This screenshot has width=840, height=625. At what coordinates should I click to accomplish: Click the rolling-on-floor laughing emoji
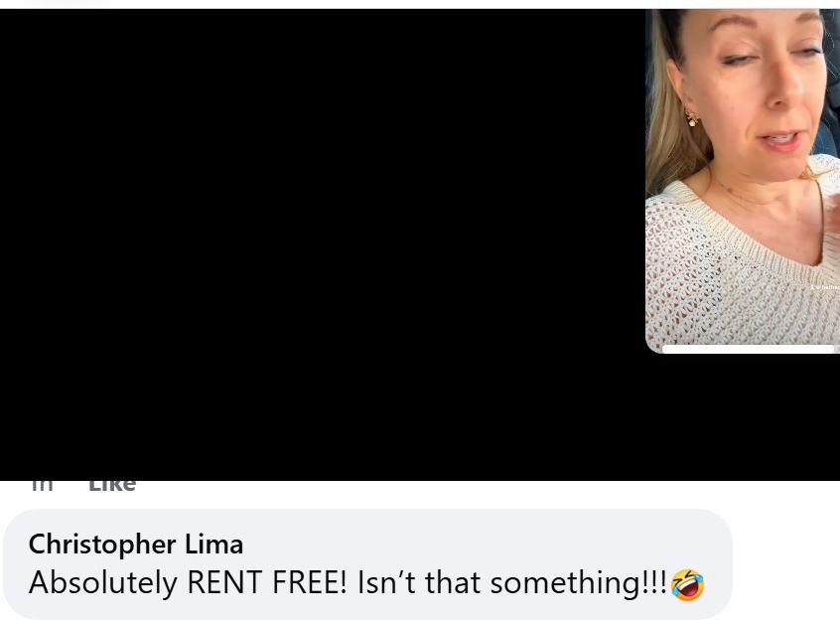687,585
